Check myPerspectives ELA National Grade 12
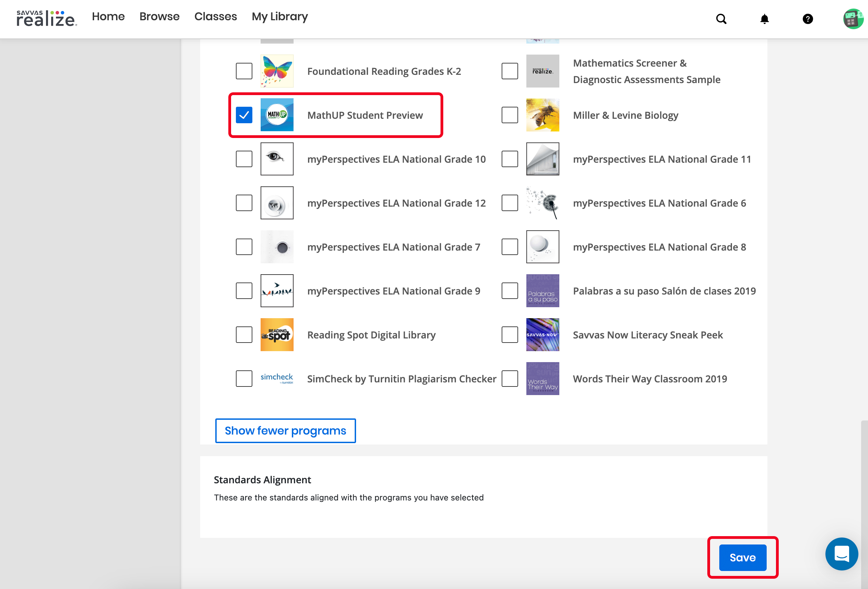Image resolution: width=868 pixels, height=589 pixels. (x=244, y=203)
